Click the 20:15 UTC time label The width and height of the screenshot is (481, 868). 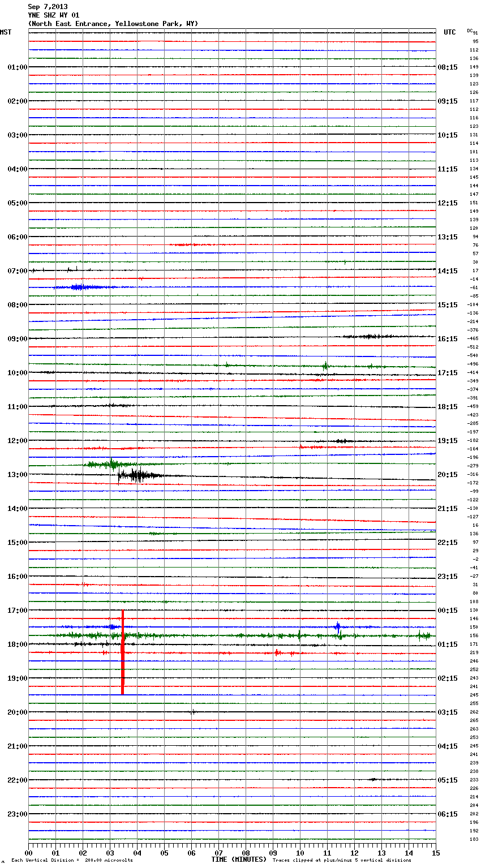pos(448,475)
